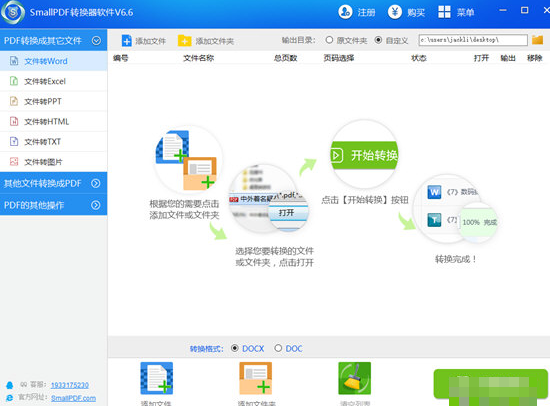Click the 开始转换 illustration in guide
550x406 pixels.
[x=365, y=154]
